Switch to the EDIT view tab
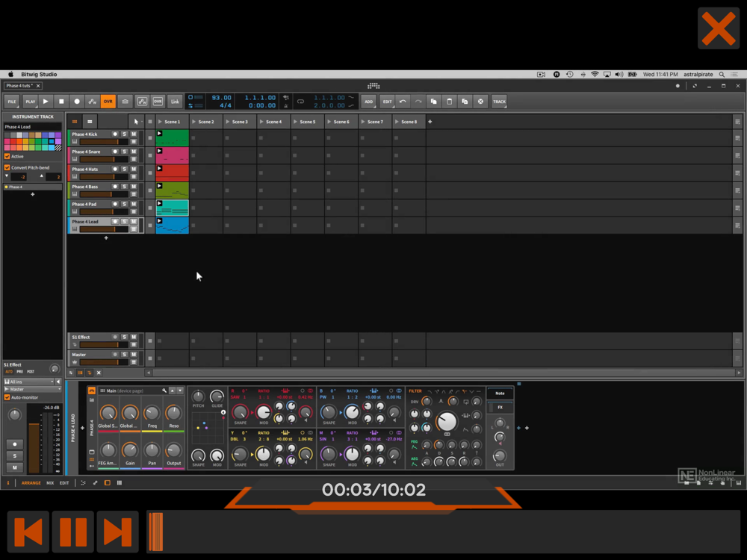The width and height of the screenshot is (747, 560). tap(64, 483)
